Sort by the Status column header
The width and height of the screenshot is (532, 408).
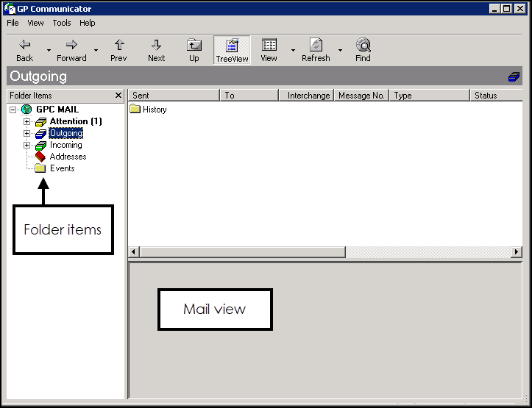coord(496,96)
